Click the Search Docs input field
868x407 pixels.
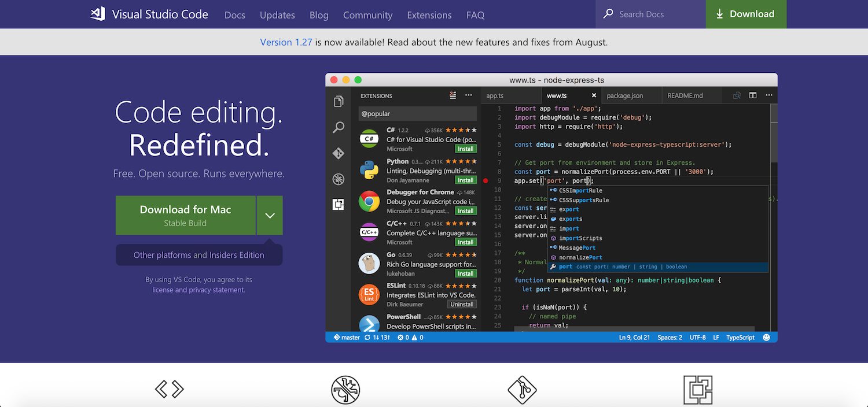pos(650,14)
